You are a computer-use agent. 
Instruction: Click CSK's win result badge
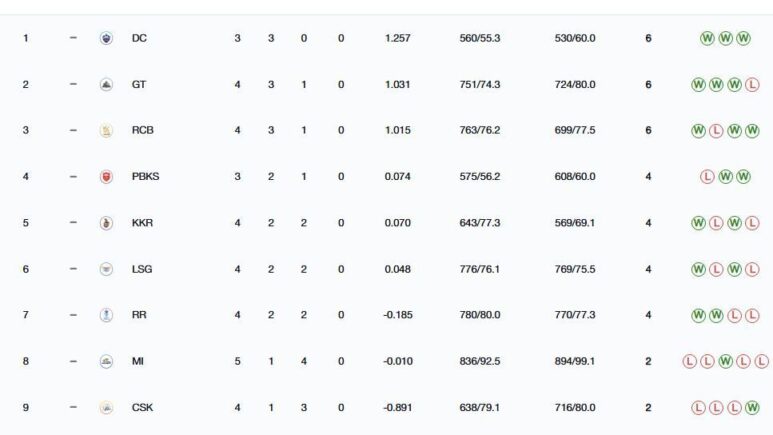pyautogui.click(x=751, y=407)
